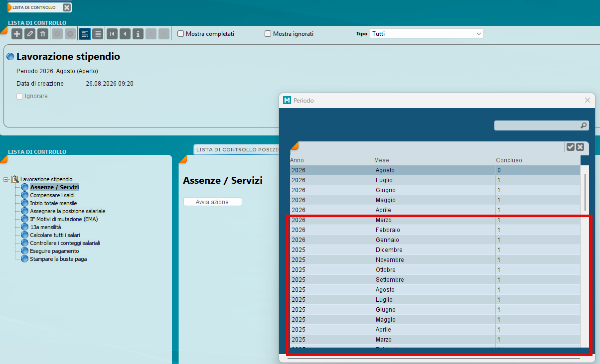This screenshot has height=364, width=600.
Task: Select the 2026 Luglio period row
Action: point(435,180)
